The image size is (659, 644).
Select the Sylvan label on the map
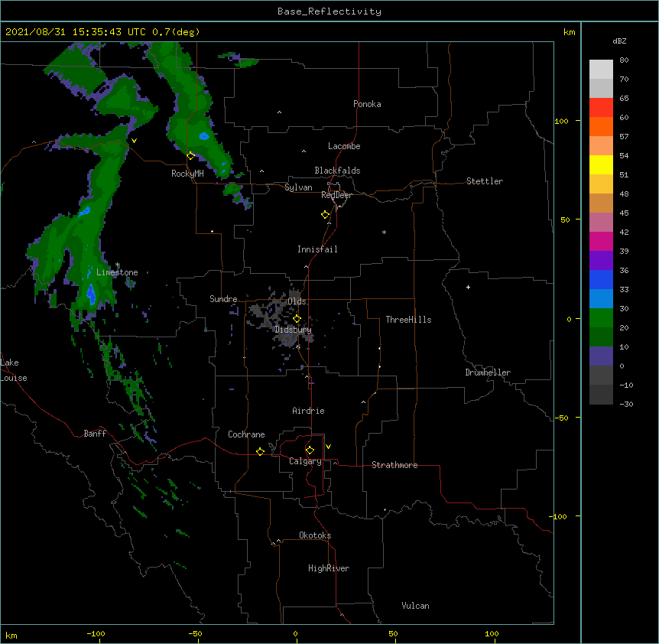coord(298,187)
